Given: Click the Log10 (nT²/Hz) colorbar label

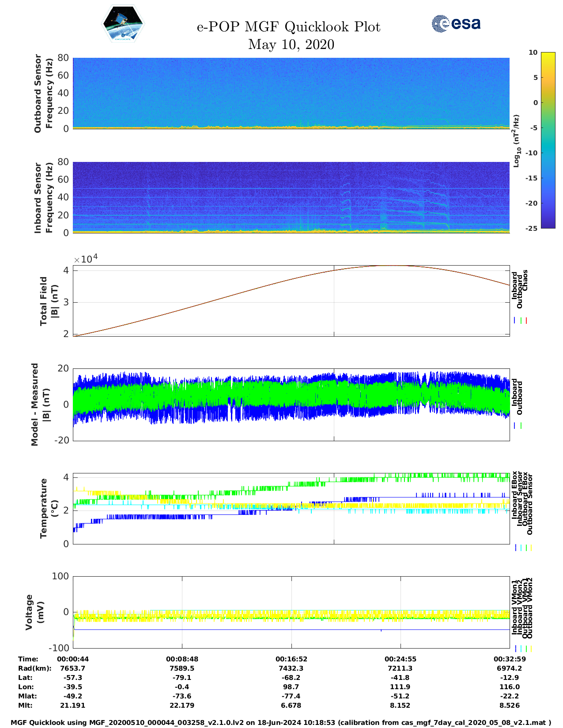Looking at the screenshot, I should click(x=516, y=141).
